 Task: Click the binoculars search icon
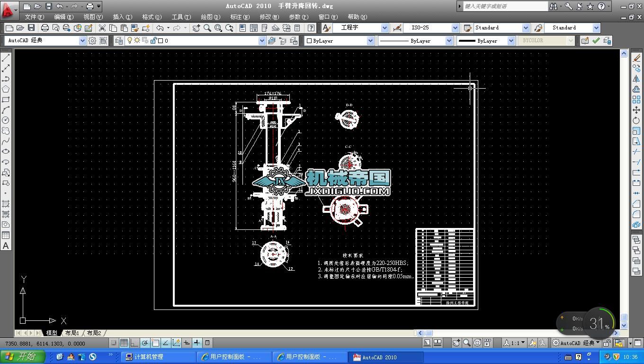[x=553, y=6]
